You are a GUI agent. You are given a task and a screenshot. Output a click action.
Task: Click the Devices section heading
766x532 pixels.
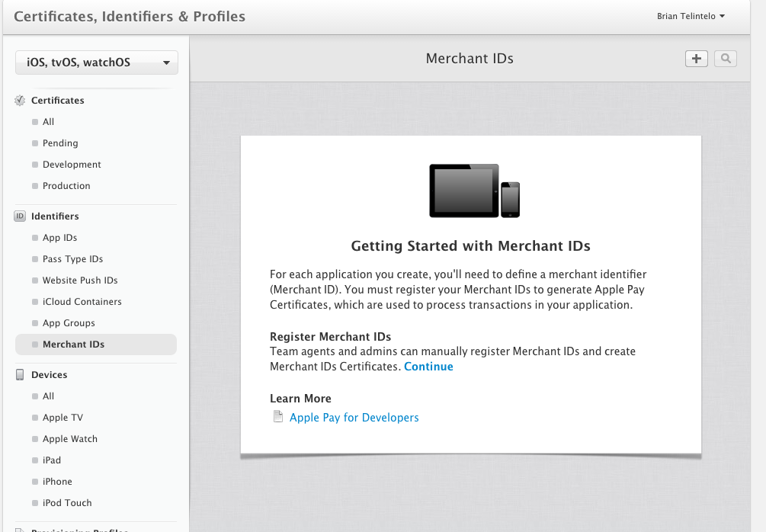point(50,375)
